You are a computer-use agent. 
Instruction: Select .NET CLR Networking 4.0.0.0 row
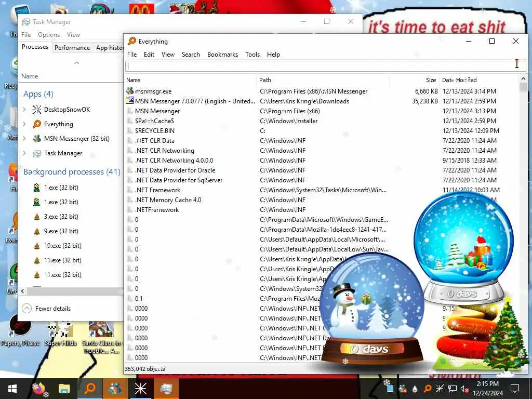(322, 160)
